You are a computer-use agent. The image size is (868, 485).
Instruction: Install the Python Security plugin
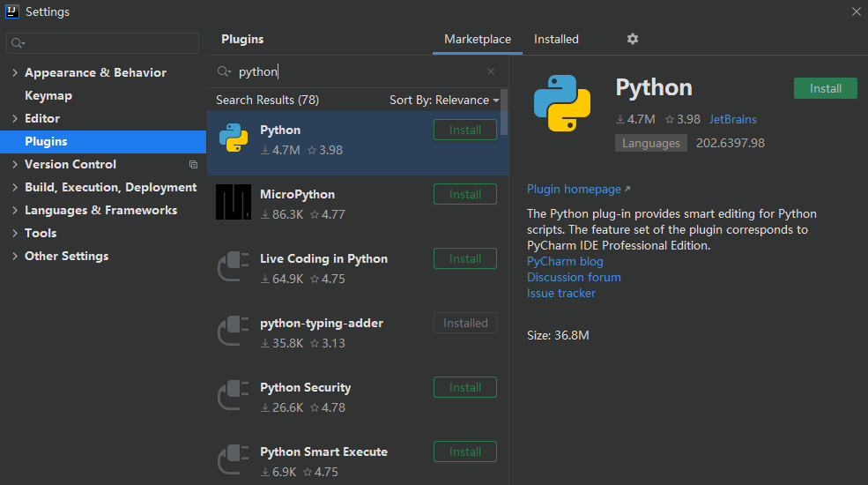(465, 387)
